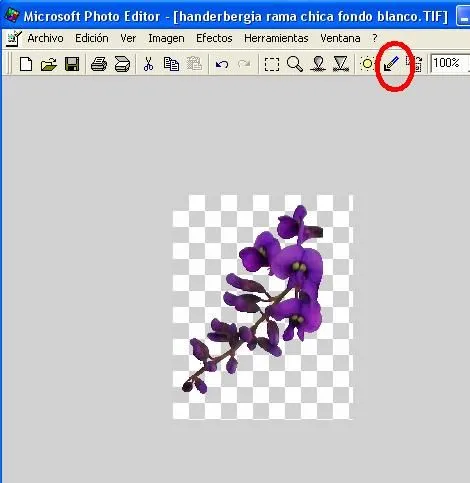Open Image Balance with the sun icon
This screenshot has height=483, width=470.
tap(367, 64)
